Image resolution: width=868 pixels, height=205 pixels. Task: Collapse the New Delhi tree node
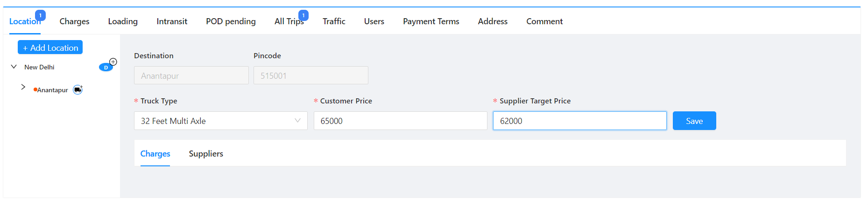tap(14, 67)
